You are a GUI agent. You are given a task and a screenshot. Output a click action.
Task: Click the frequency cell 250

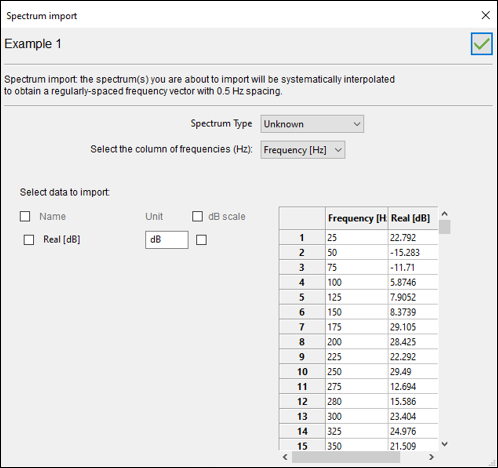pos(357,371)
